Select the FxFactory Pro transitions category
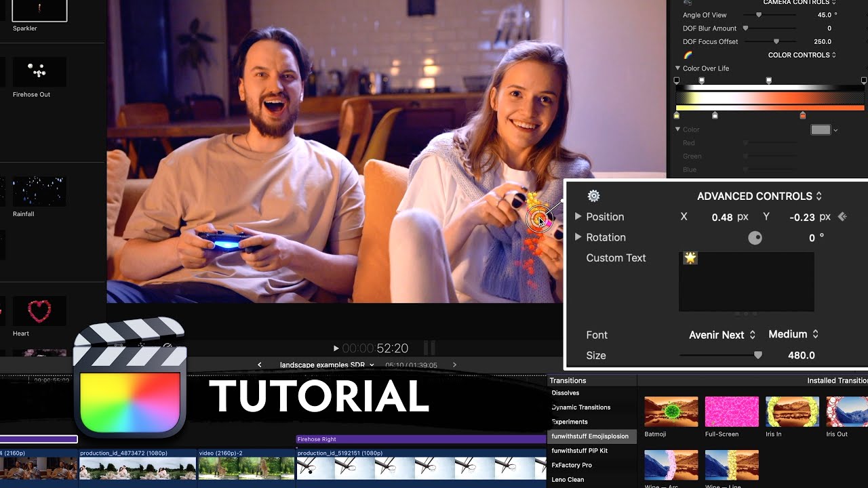 (572, 465)
